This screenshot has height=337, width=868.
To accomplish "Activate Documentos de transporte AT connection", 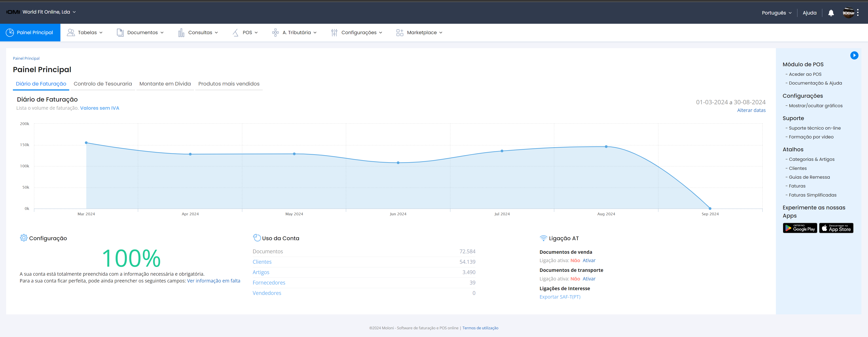I will pos(589,279).
